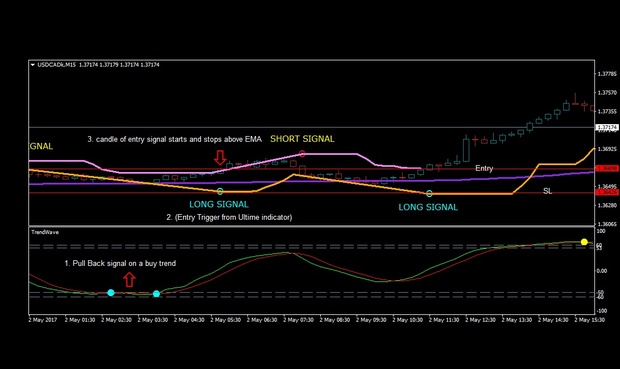Click the 1.36925 price scale value

(x=607, y=149)
